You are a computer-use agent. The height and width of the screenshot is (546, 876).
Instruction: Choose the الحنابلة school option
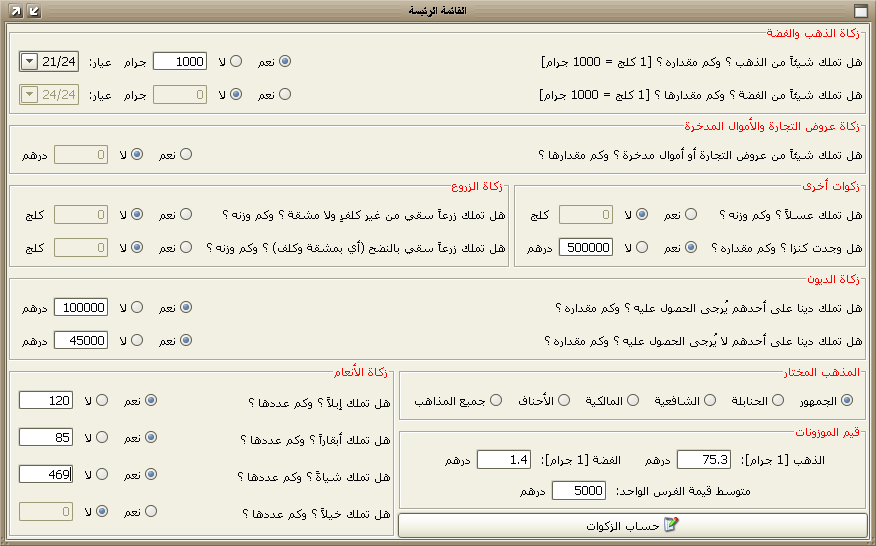(x=778, y=400)
